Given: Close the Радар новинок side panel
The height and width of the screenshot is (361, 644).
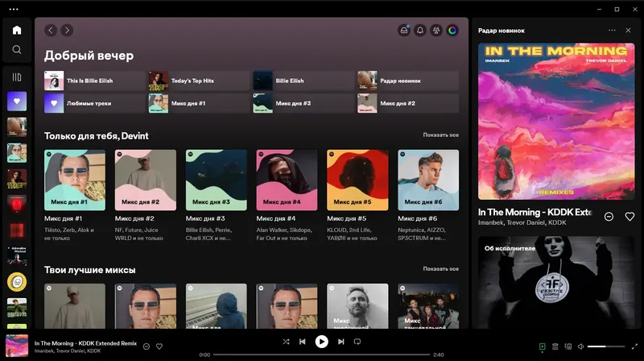Looking at the screenshot, I should [628, 31].
